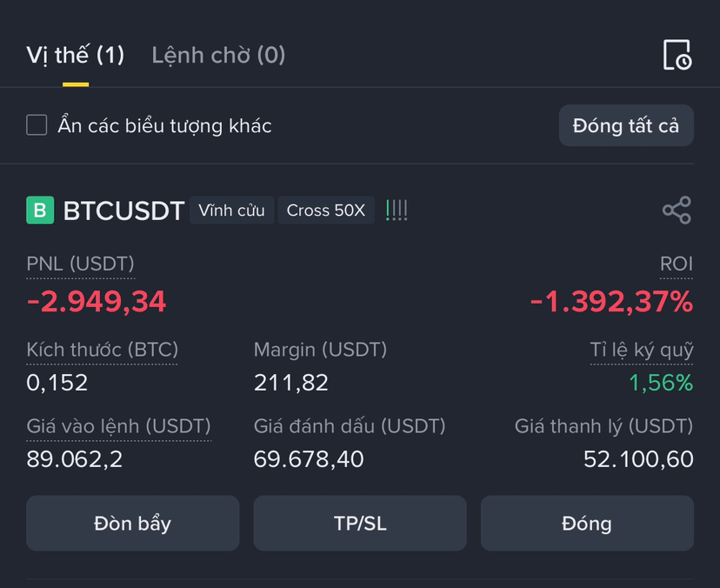Tap the 'Kích thước (BTC)' label

pos(102,350)
